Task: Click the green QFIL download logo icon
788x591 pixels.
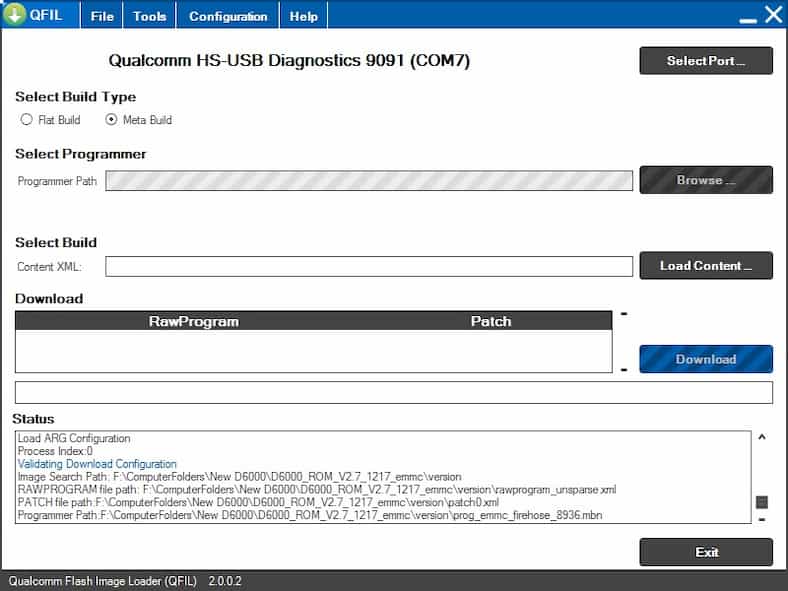Action: pyautogui.click(x=14, y=15)
